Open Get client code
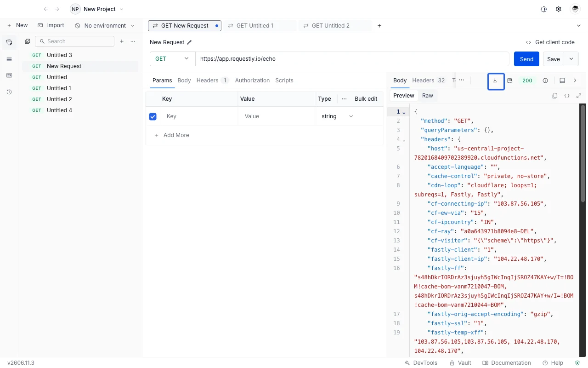The image size is (588, 368). (550, 42)
